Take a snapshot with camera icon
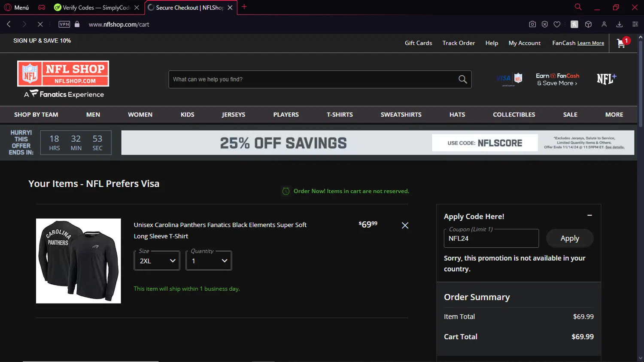 point(532,24)
